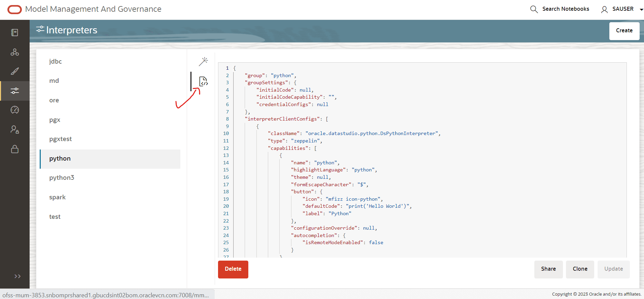Click the "defaultCode" line in editor

coord(357,206)
